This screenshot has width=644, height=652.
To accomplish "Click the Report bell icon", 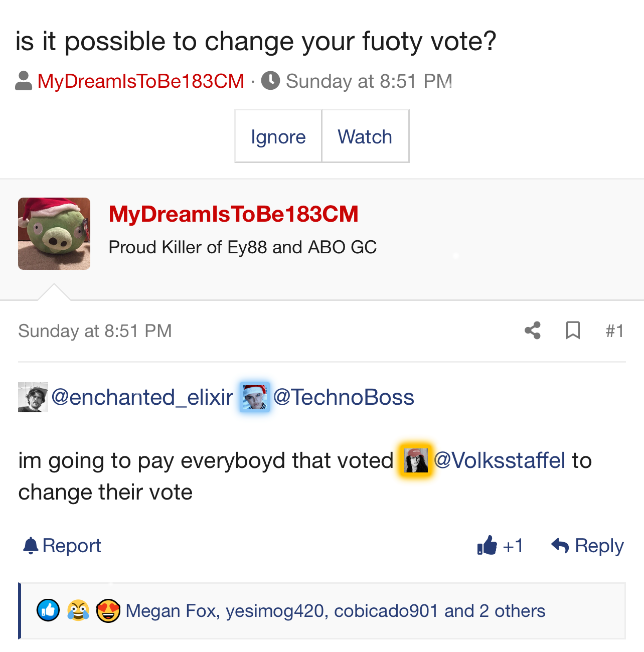I will point(31,545).
